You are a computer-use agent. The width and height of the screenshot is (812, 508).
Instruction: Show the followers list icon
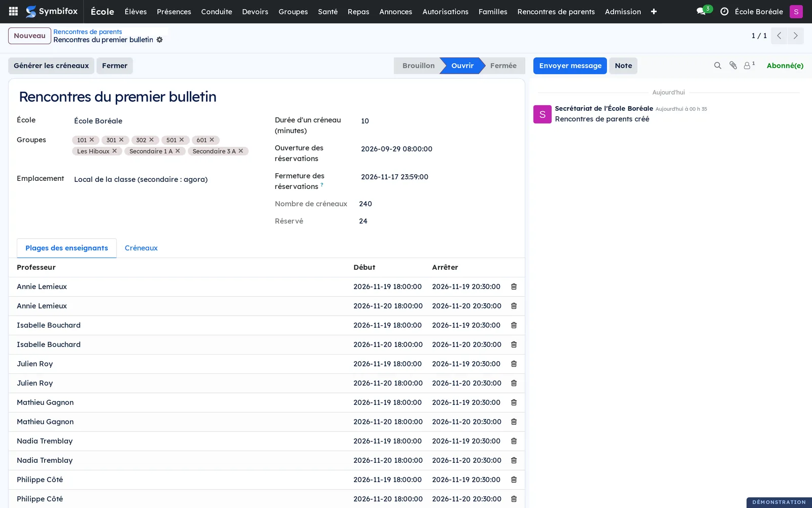[749, 66]
